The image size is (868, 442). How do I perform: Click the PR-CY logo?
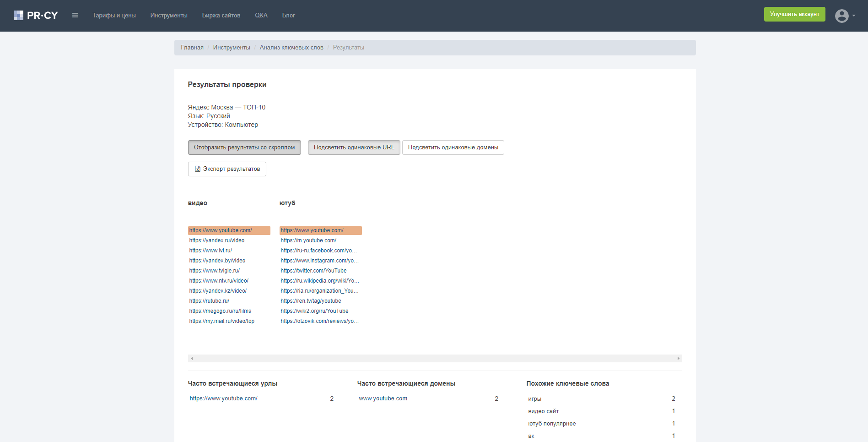36,16
